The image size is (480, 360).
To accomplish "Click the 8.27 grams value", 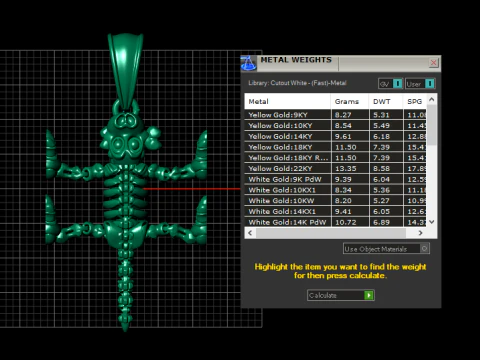I will tap(343, 115).
